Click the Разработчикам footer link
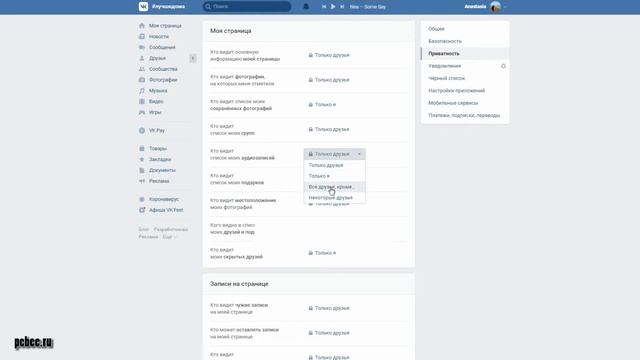This screenshot has width=640, height=360. click(171, 229)
